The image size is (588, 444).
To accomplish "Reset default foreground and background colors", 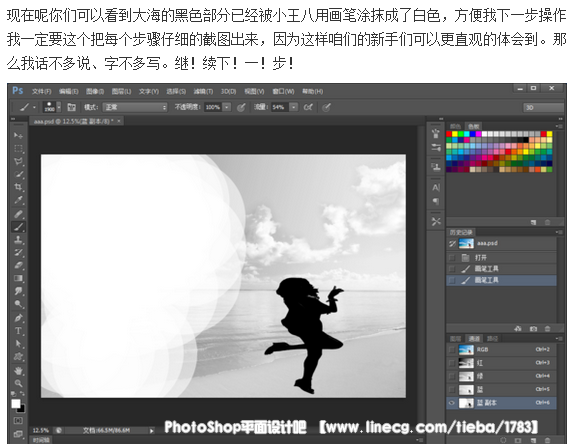I will click(14, 394).
